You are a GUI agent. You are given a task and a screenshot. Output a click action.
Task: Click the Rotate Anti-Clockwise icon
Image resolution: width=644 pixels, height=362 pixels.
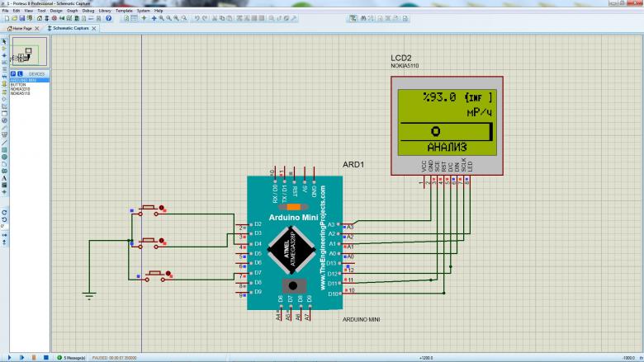click(4, 219)
